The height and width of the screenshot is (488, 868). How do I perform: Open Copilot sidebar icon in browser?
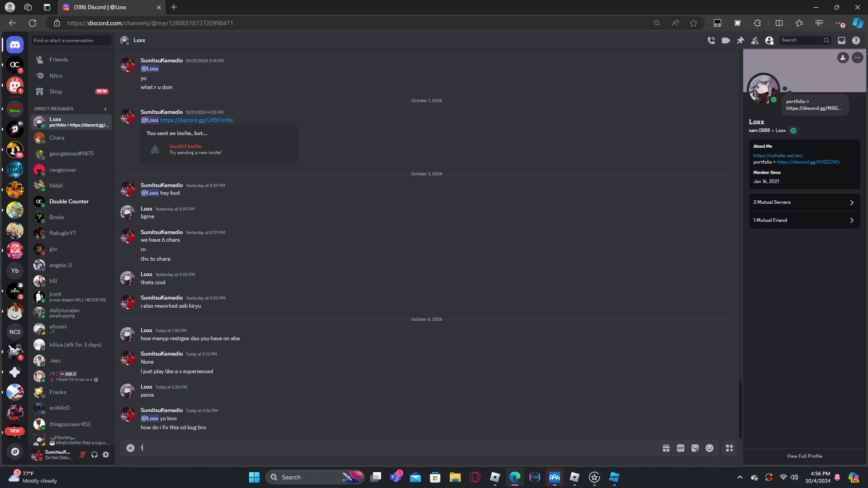tap(858, 23)
